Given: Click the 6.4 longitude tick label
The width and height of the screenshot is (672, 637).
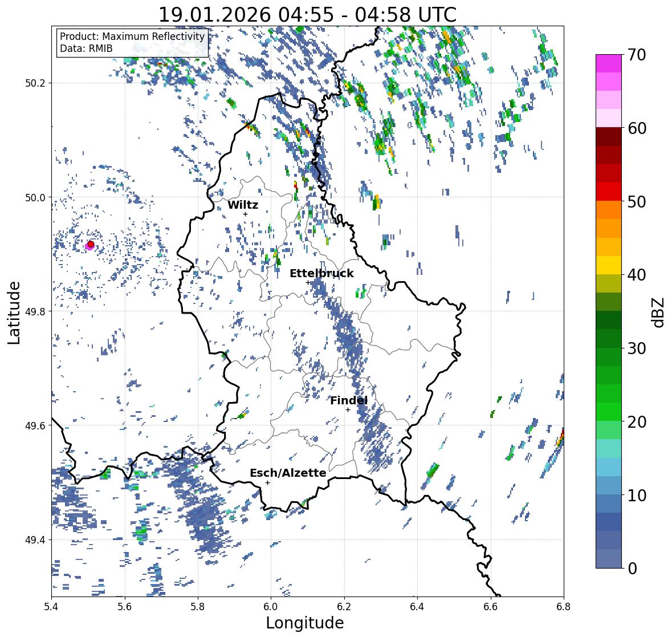Looking at the screenshot, I should (417, 606).
